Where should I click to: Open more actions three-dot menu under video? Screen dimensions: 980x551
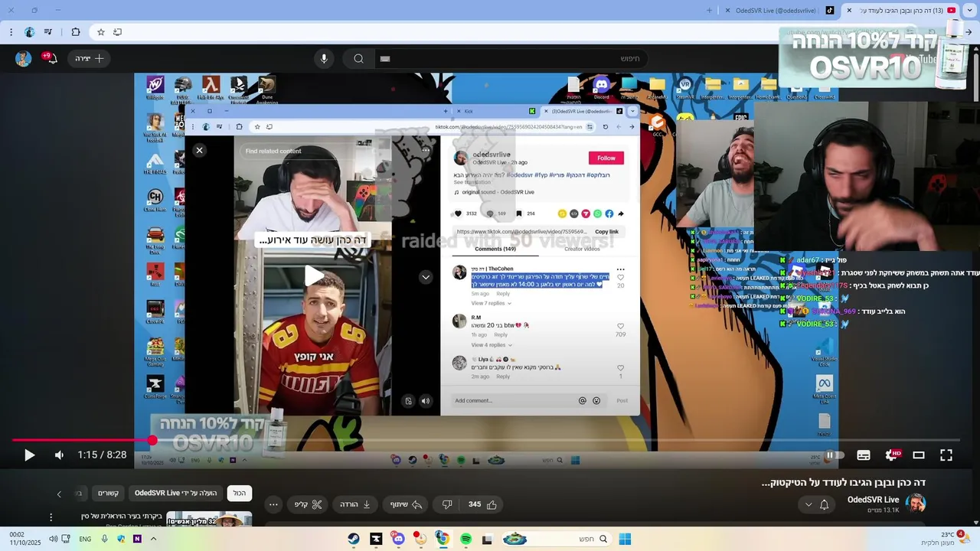273,504
